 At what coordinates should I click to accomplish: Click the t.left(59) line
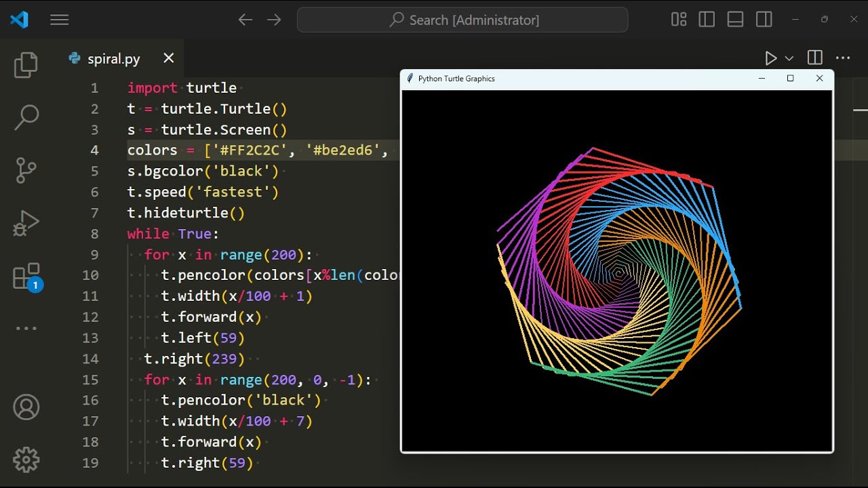tap(203, 338)
